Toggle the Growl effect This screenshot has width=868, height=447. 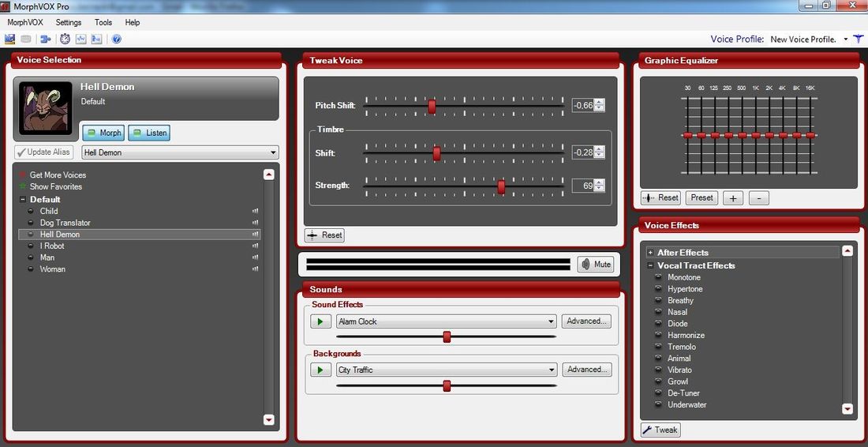(x=658, y=381)
